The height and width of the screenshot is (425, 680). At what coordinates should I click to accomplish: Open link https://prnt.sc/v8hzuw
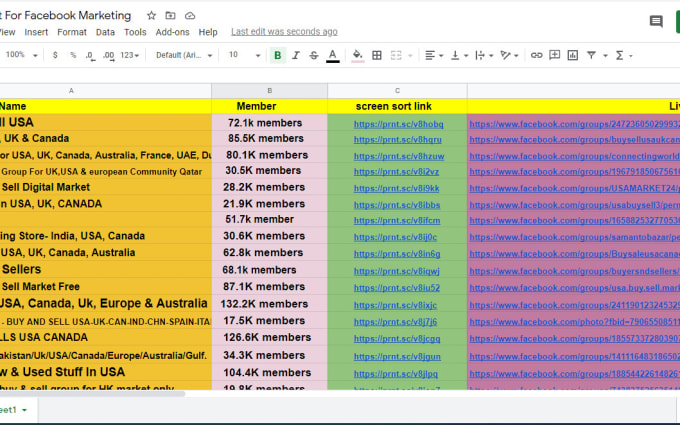(x=399, y=156)
